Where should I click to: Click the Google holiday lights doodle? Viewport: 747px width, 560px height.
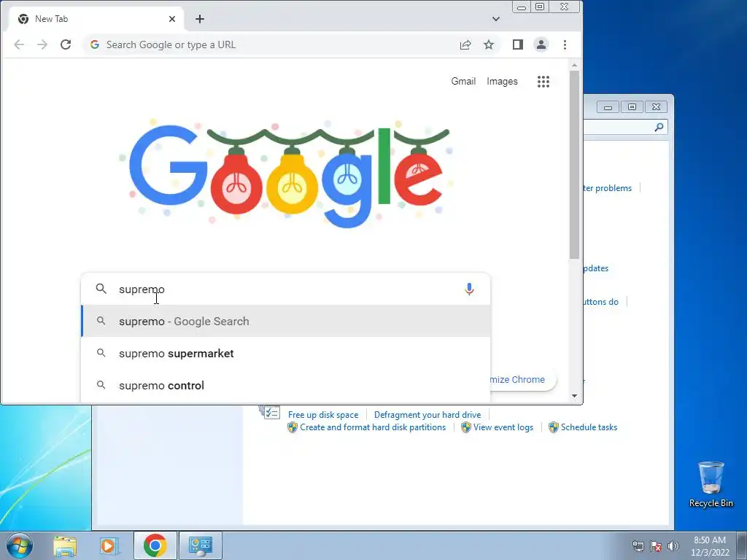coord(286,174)
